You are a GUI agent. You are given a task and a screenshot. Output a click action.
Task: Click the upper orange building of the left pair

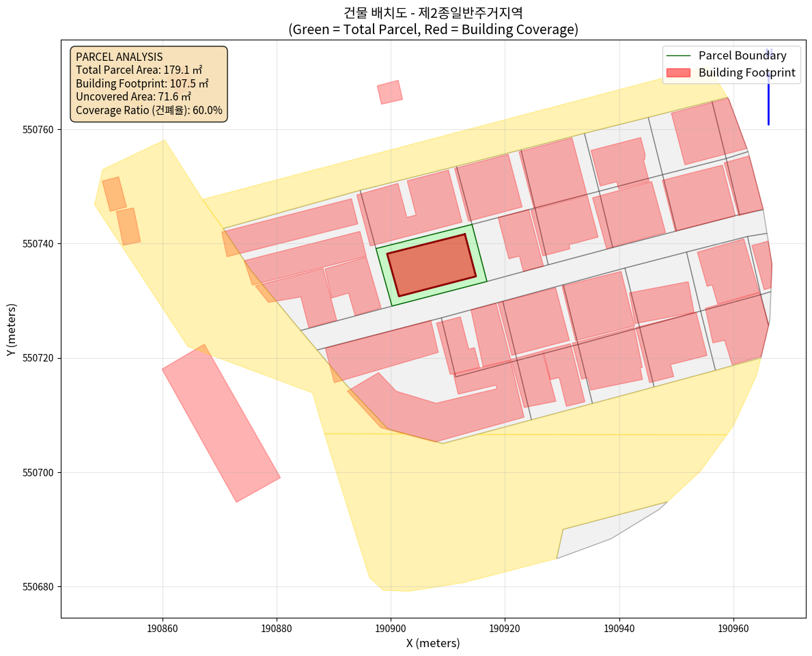tap(114, 194)
